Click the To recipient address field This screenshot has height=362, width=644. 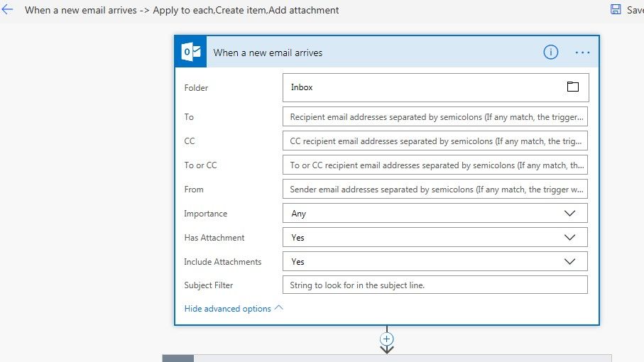(435, 117)
